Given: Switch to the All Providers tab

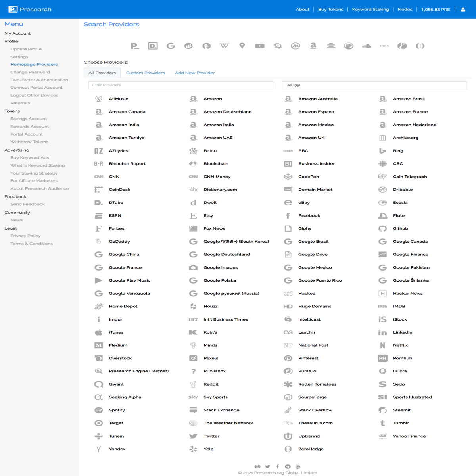Looking at the screenshot, I should [x=102, y=73].
